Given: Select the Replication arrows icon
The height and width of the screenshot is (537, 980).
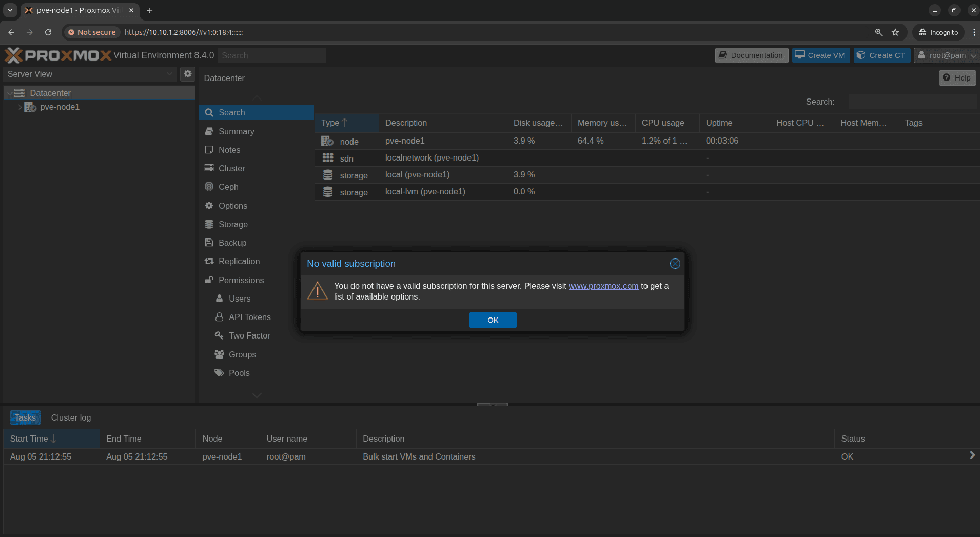Looking at the screenshot, I should pyautogui.click(x=209, y=262).
